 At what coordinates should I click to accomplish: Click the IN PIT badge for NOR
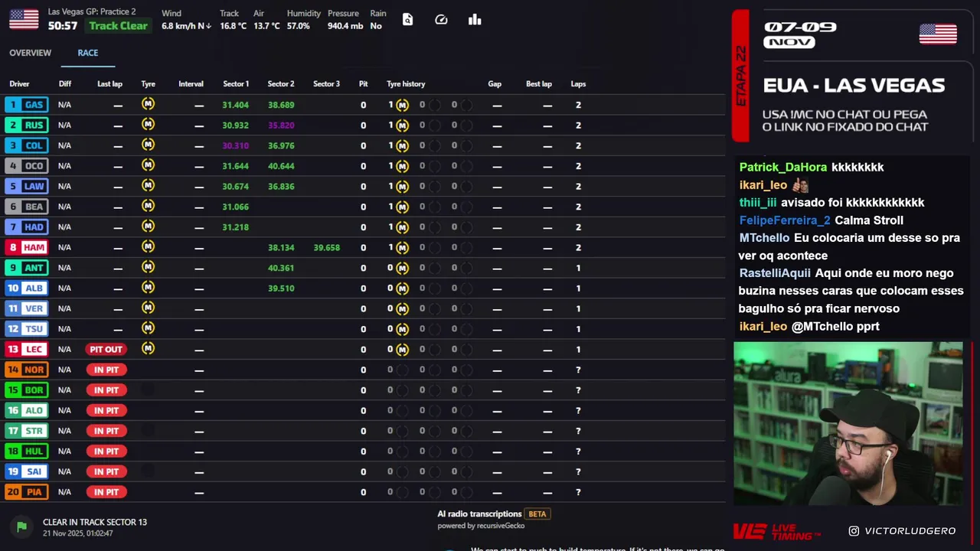click(106, 370)
